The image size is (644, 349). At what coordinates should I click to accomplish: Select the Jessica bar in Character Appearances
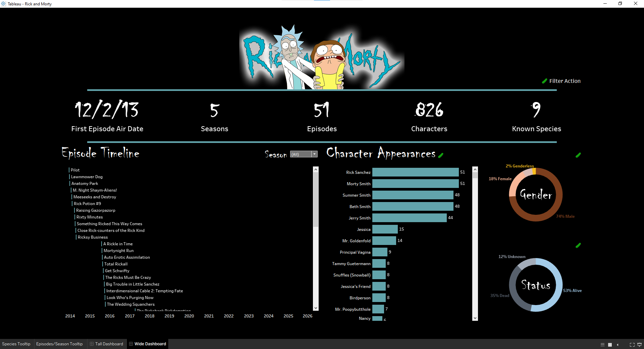(x=385, y=229)
